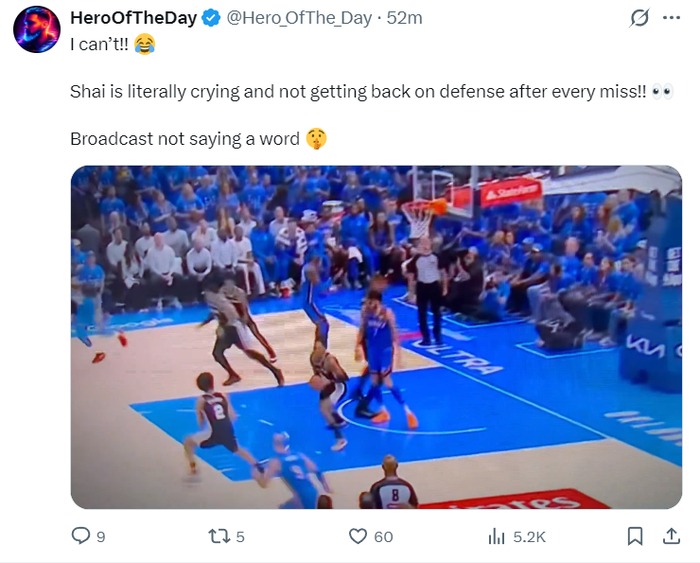The height and width of the screenshot is (563, 700).
Task: Like the post with the heart icon
Action: pyautogui.click(x=358, y=536)
